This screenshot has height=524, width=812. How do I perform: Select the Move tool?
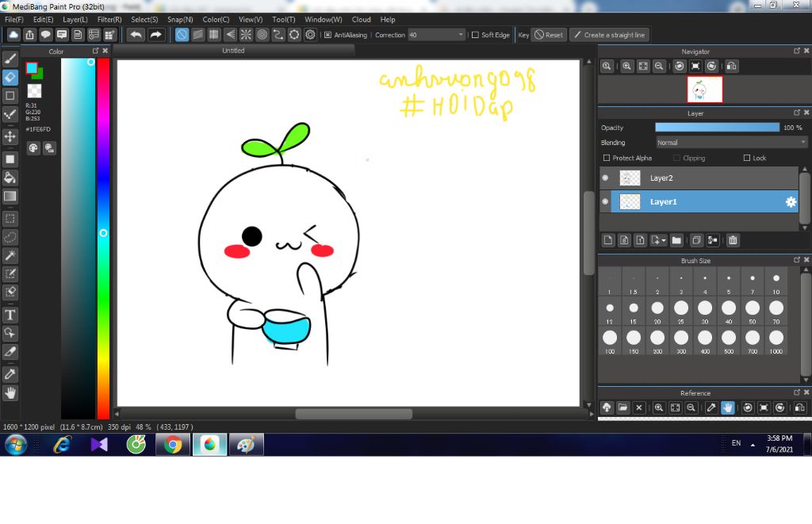[10, 136]
